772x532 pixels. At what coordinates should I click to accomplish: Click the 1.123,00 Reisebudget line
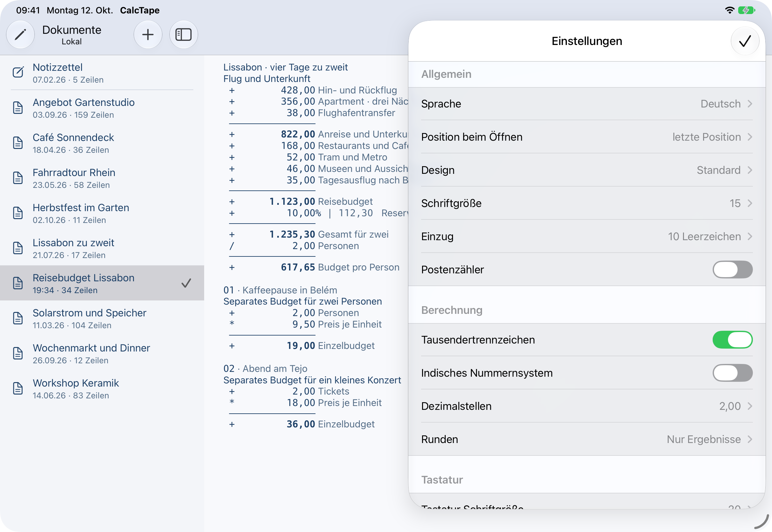[301, 201]
